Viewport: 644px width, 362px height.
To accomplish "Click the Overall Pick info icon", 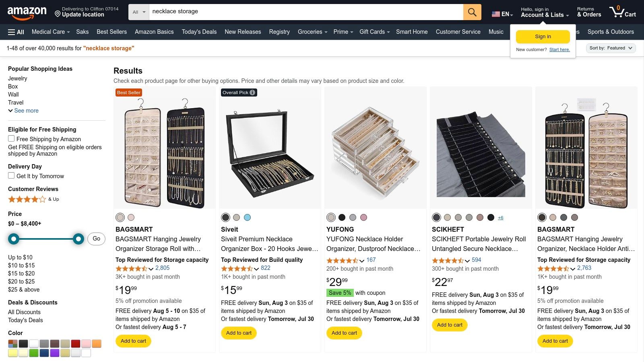I will click(x=252, y=93).
